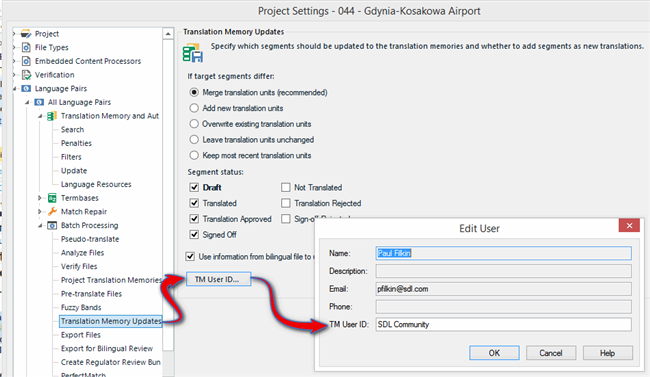Select Penalties tree item
Viewport: 650px width, 377px height.
point(76,143)
